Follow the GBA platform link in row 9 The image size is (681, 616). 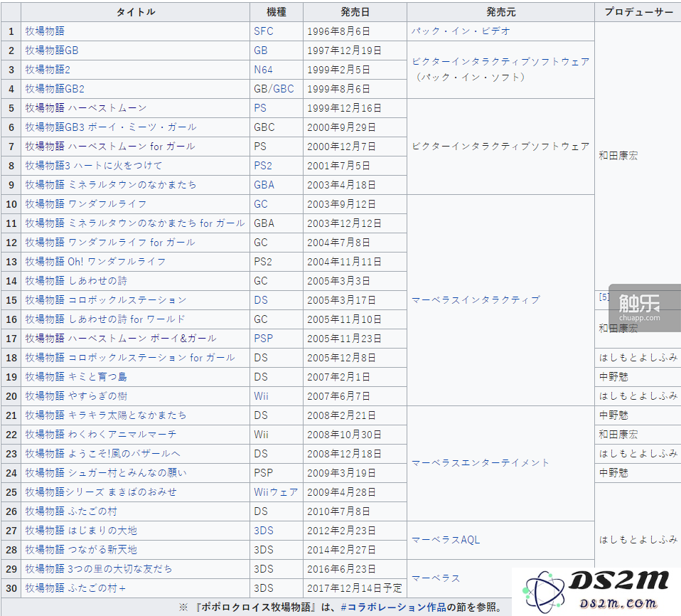(x=264, y=185)
